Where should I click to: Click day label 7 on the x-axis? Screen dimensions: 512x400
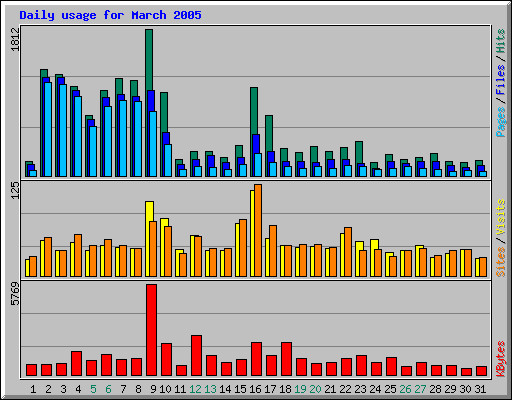click(123, 389)
